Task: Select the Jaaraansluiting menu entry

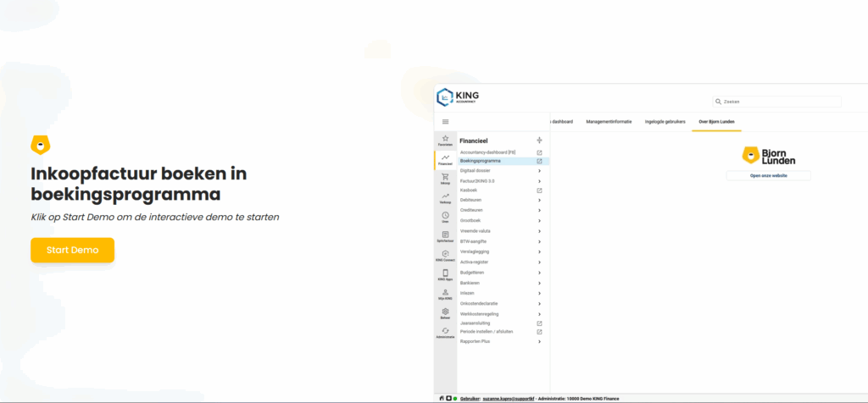Action: pos(475,323)
